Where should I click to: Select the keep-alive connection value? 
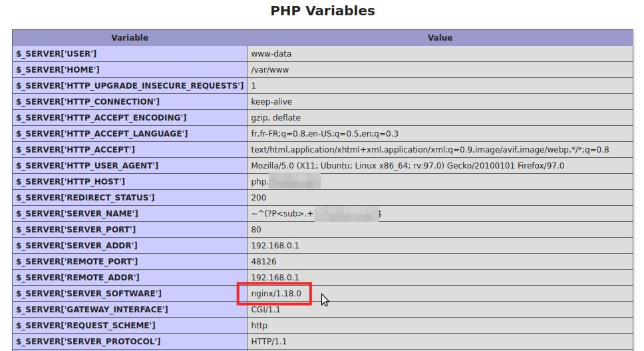[x=271, y=102]
